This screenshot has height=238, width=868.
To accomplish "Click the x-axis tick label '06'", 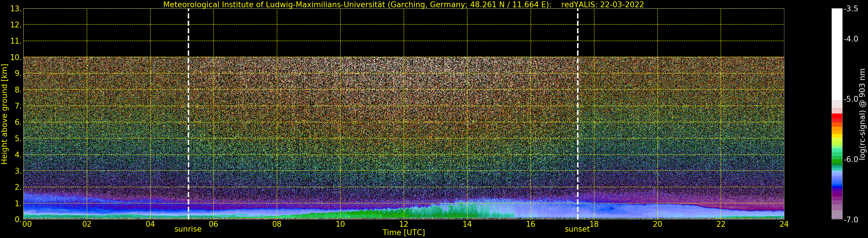I will [214, 224].
